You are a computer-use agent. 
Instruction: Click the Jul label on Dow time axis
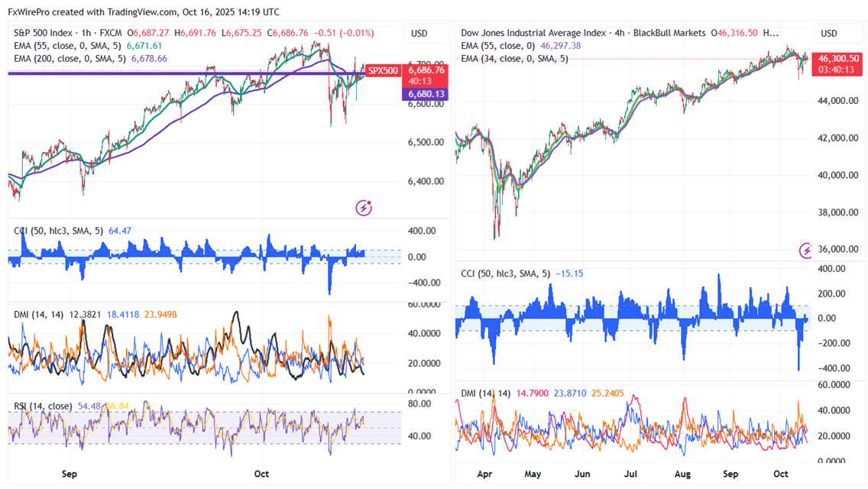(x=630, y=474)
